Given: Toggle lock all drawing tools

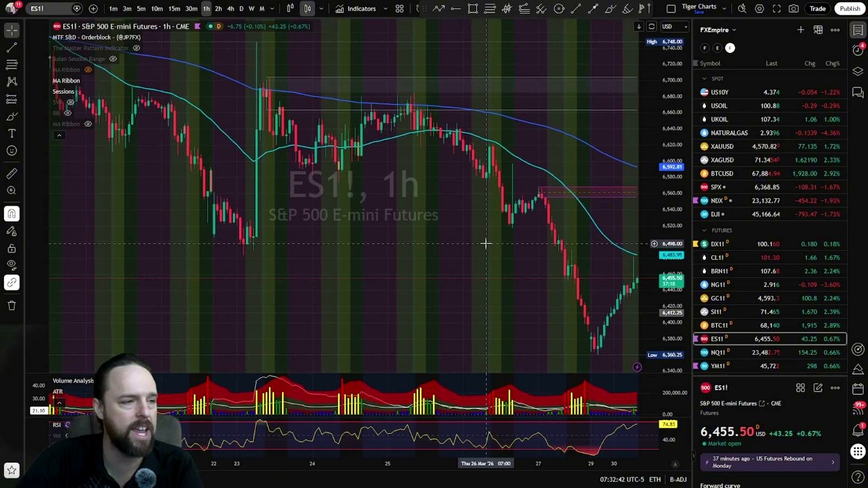Looking at the screenshot, I should click(12, 248).
